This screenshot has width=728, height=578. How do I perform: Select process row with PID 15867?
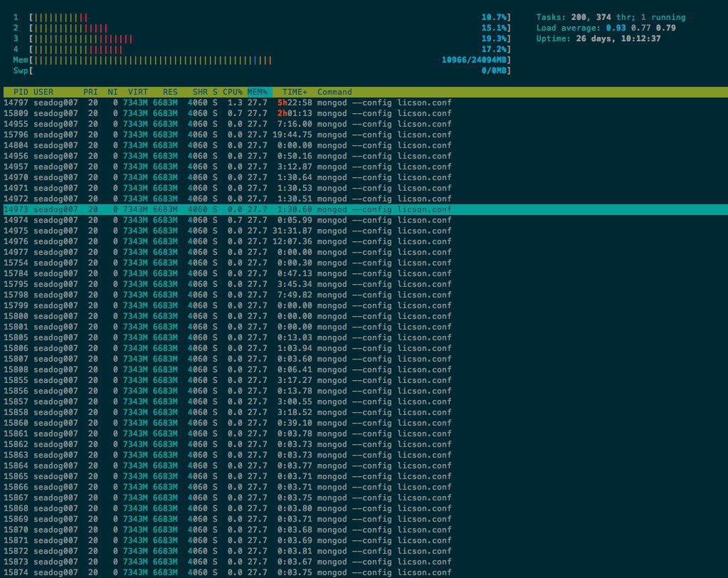pos(364,498)
